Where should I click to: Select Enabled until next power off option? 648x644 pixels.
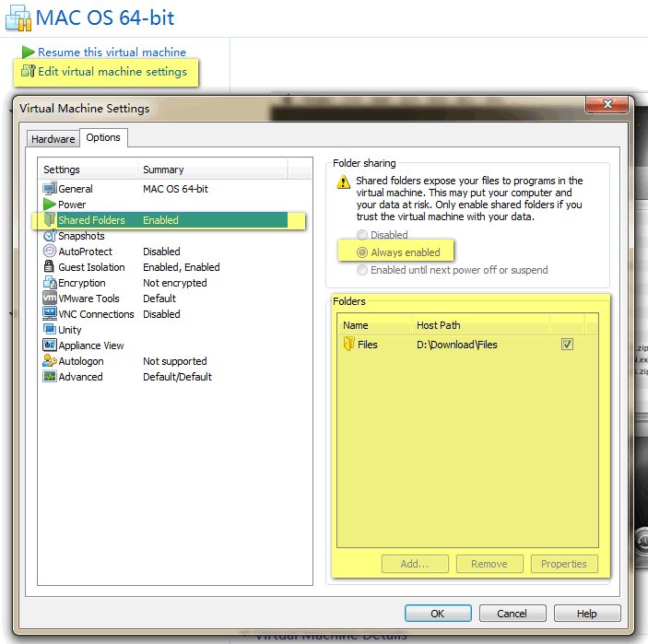point(362,270)
